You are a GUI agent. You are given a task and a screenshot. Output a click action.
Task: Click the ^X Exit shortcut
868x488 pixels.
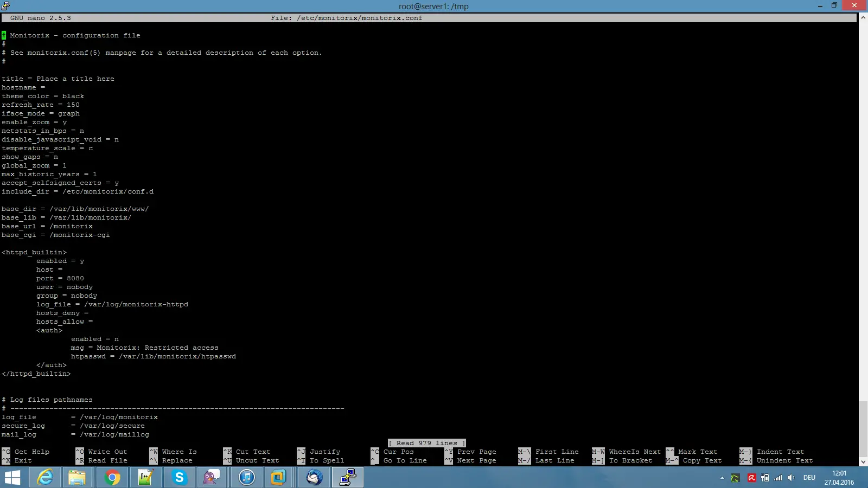pos(17,460)
